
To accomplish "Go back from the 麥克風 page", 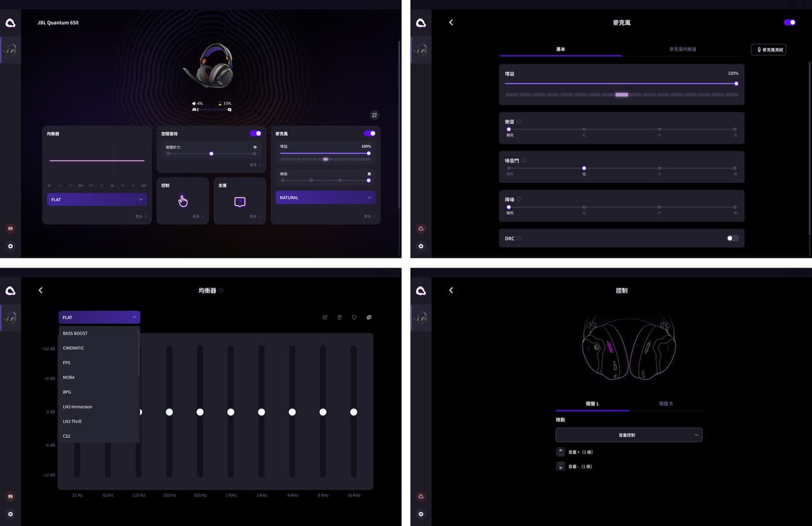I will (x=451, y=22).
